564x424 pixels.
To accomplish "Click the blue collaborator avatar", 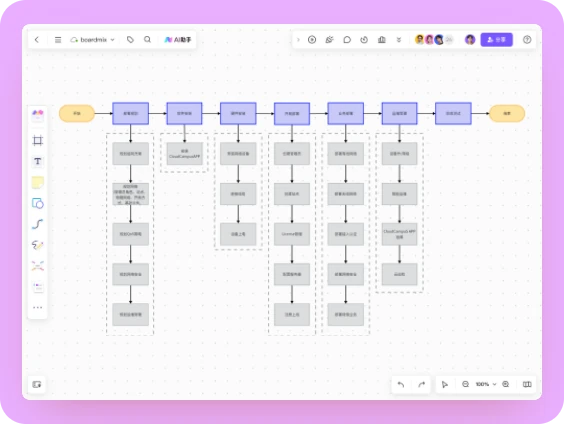I will (x=439, y=40).
